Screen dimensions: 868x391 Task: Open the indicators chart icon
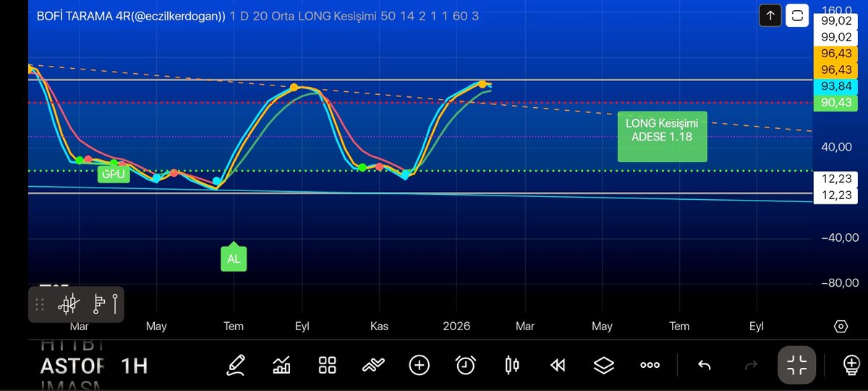[281, 365]
